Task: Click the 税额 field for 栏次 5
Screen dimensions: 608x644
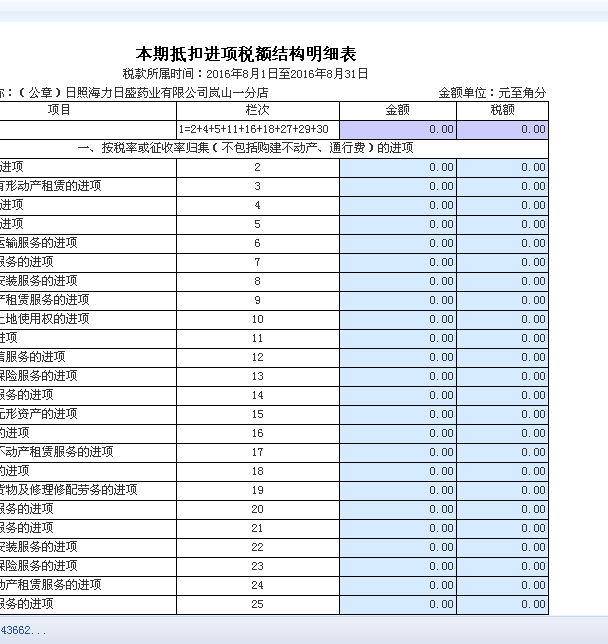Action: coord(502,225)
